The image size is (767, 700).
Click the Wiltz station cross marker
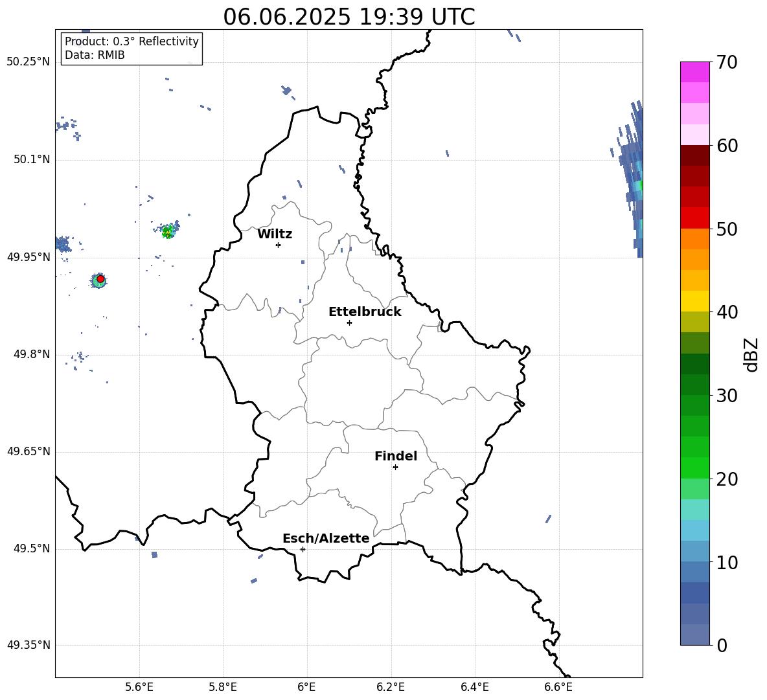[278, 245]
